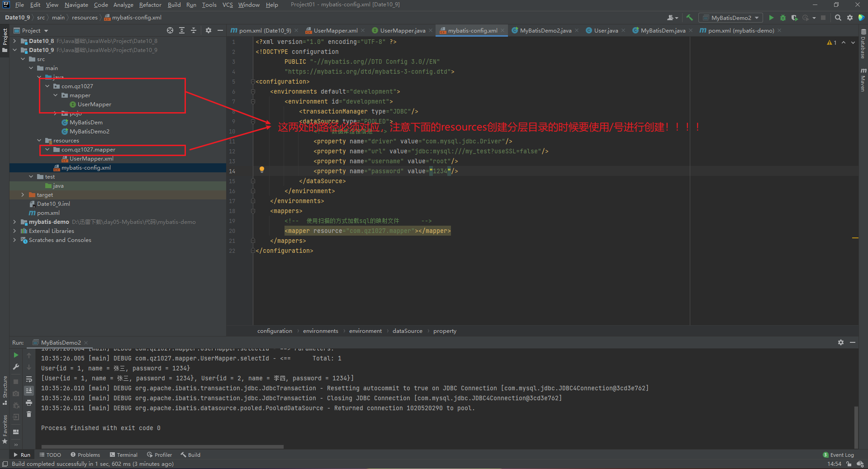
Task: Run with Coverage from the toolbar
Action: click(794, 18)
